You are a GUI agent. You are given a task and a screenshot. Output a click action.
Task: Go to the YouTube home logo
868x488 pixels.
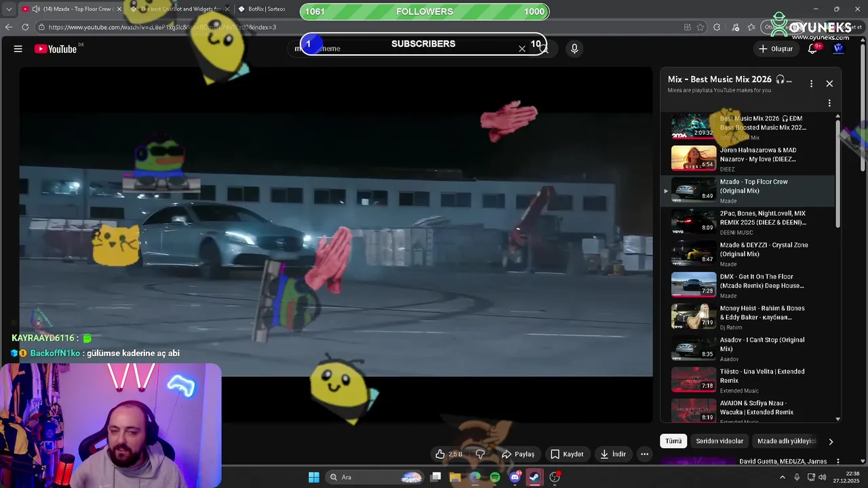pos(56,49)
